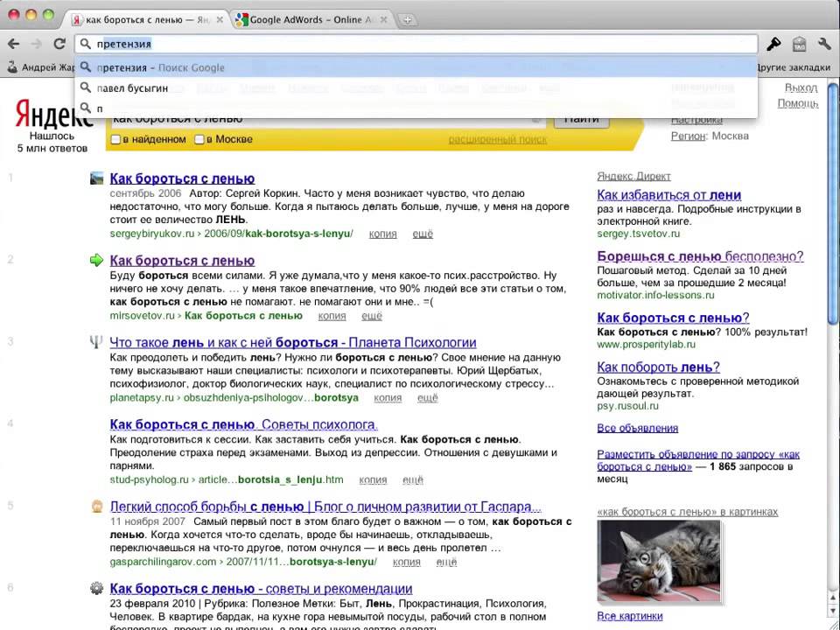
Task: Open the 'Яндекс.Директ' link
Action: pos(633,176)
